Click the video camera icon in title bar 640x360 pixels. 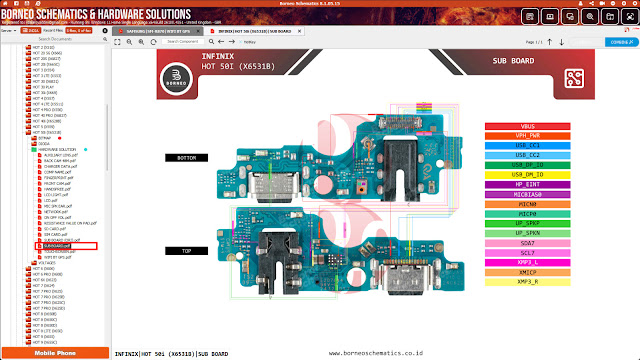click(602, 3)
